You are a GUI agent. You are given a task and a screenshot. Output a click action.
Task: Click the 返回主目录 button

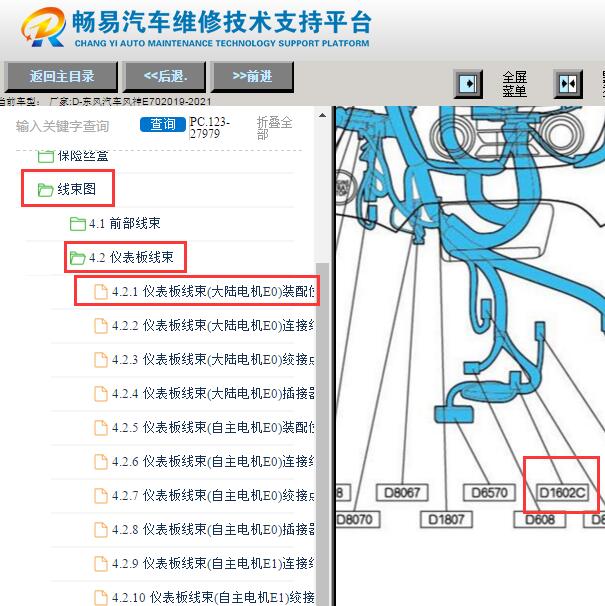[62, 76]
